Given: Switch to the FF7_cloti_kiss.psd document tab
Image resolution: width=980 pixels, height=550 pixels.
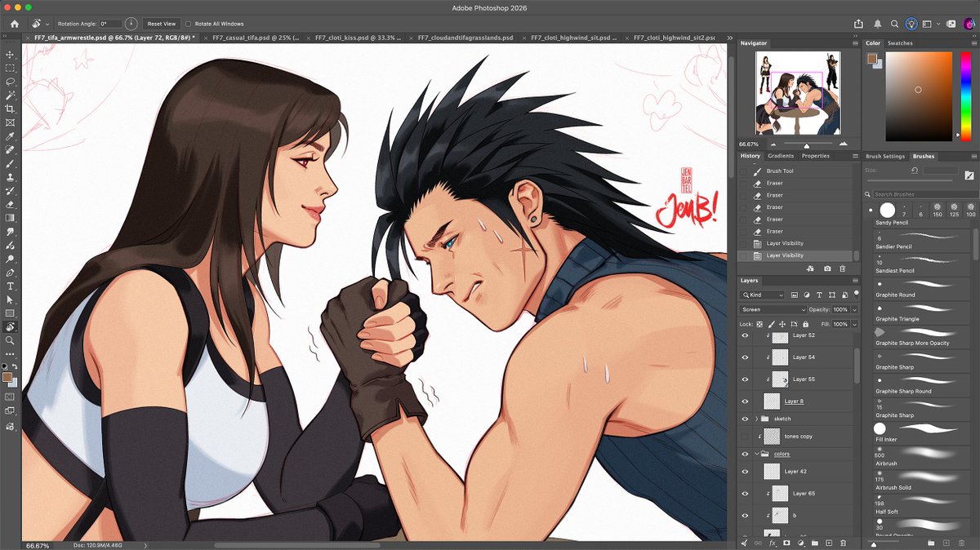Looking at the screenshot, I should click(x=356, y=38).
